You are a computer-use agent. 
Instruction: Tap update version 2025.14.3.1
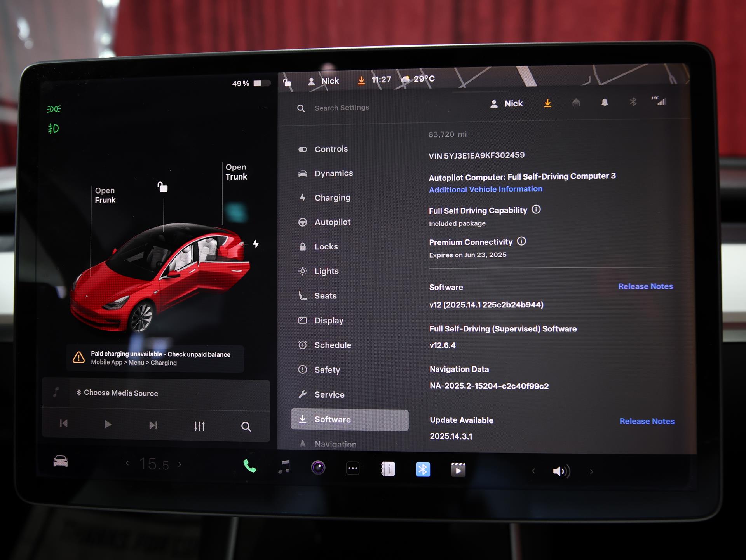(x=451, y=436)
